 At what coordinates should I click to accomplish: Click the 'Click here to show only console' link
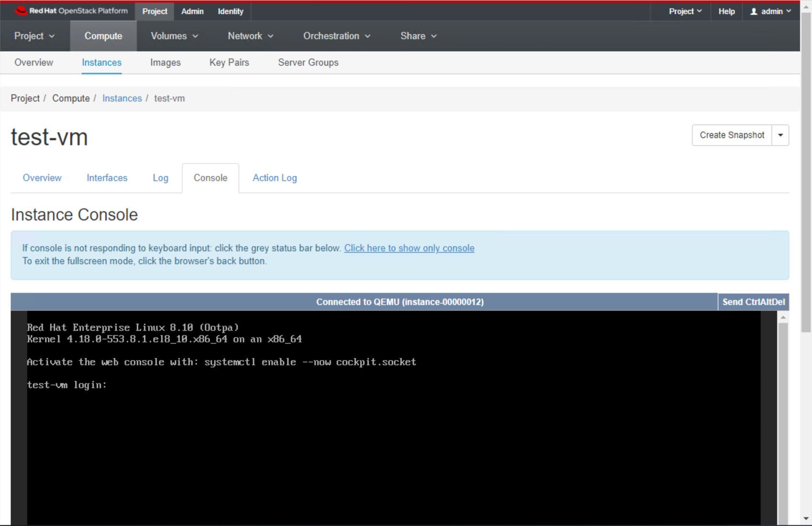(409, 248)
